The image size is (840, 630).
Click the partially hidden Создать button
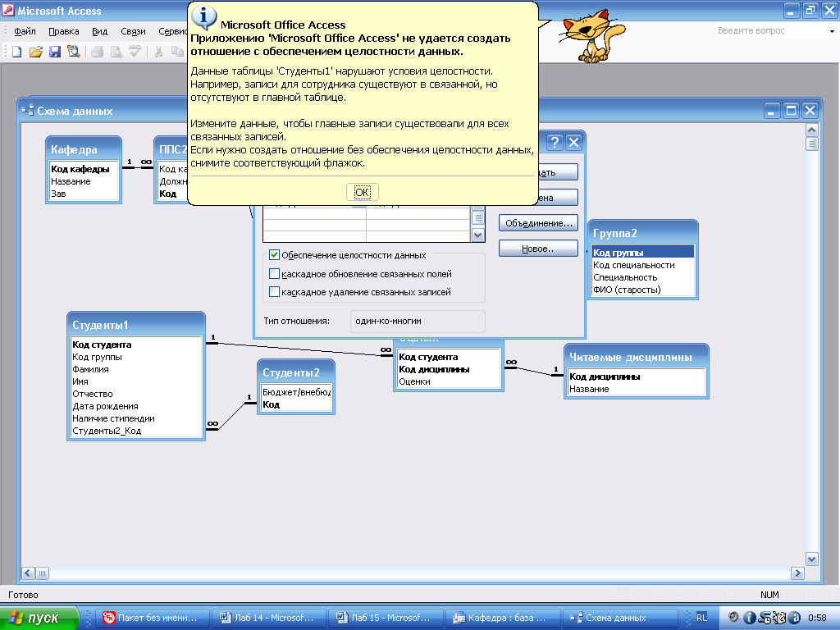[x=558, y=172]
